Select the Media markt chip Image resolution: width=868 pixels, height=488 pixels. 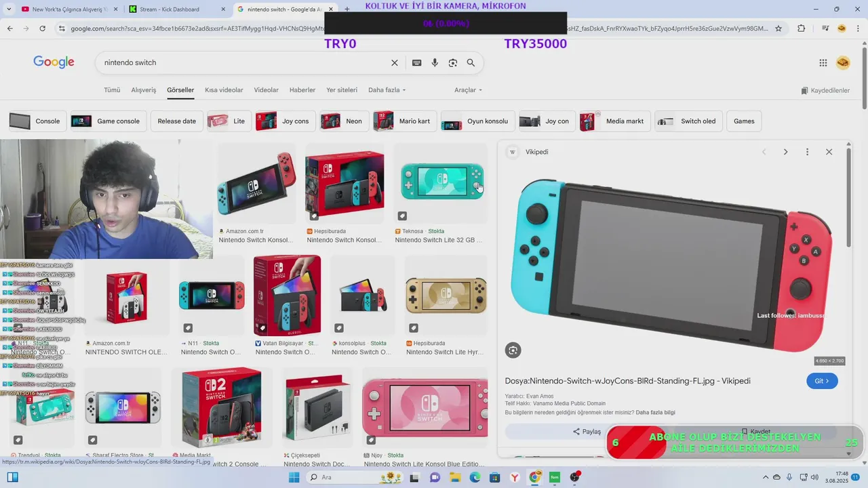[x=615, y=121]
